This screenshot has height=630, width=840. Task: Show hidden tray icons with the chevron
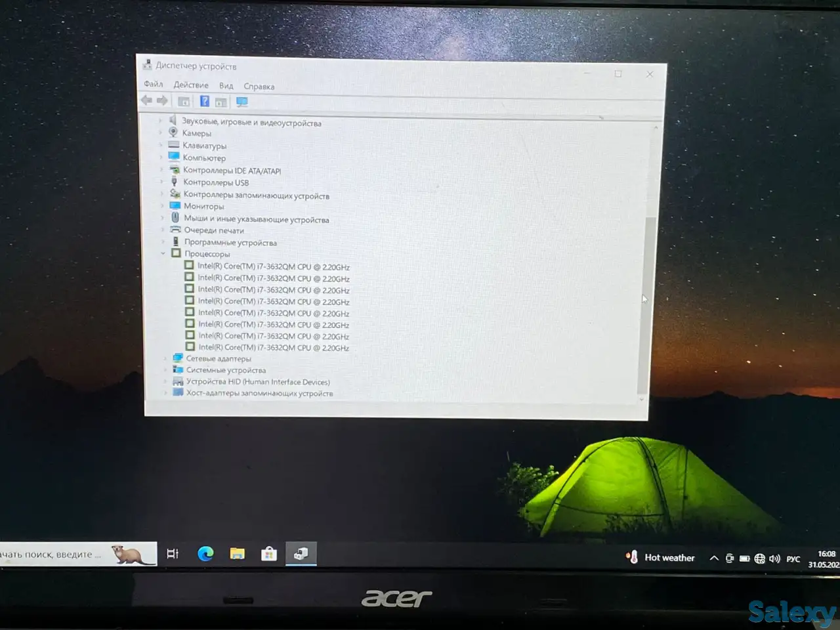click(713, 558)
